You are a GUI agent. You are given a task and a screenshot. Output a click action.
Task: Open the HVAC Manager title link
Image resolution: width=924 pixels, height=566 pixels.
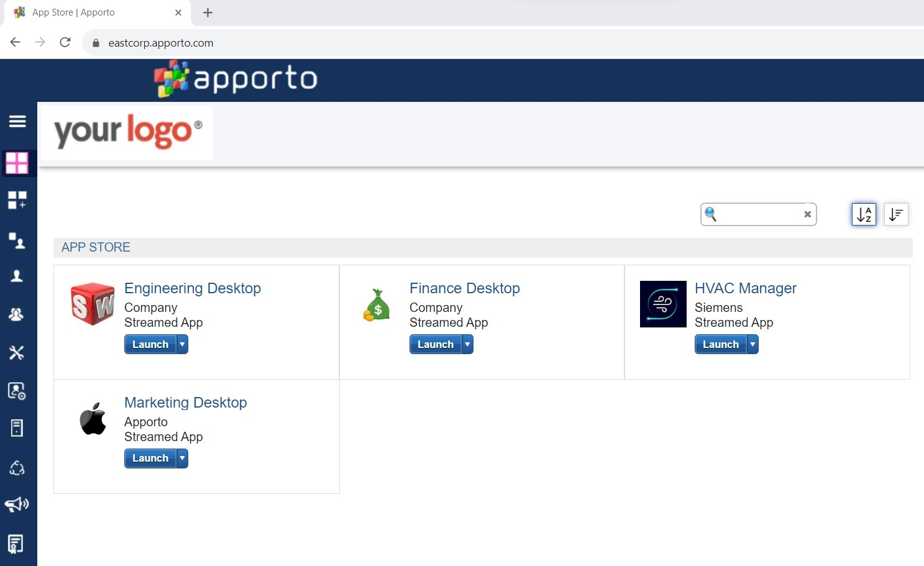coord(746,288)
